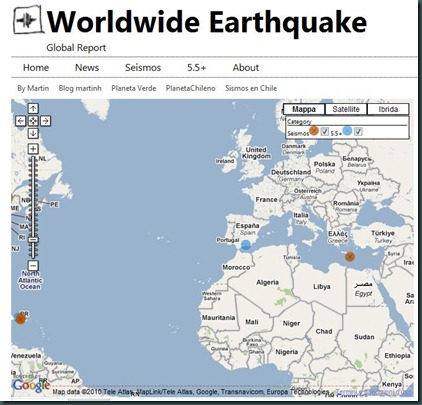Screen dimensions: 422x405
Task: Click the Sudan label on map
Action: 364,337
